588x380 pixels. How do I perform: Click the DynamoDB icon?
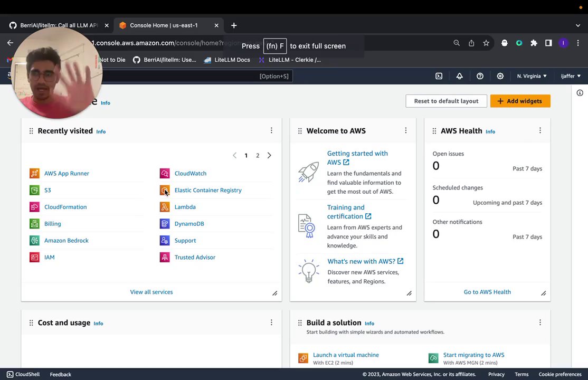(165, 224)
